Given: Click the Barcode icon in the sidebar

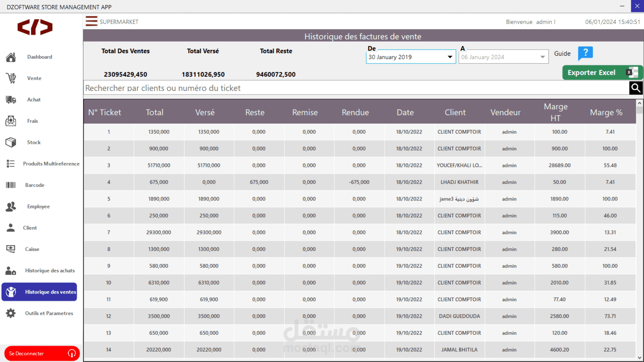Looking at the screenshot, I should (x=11, y=185).
